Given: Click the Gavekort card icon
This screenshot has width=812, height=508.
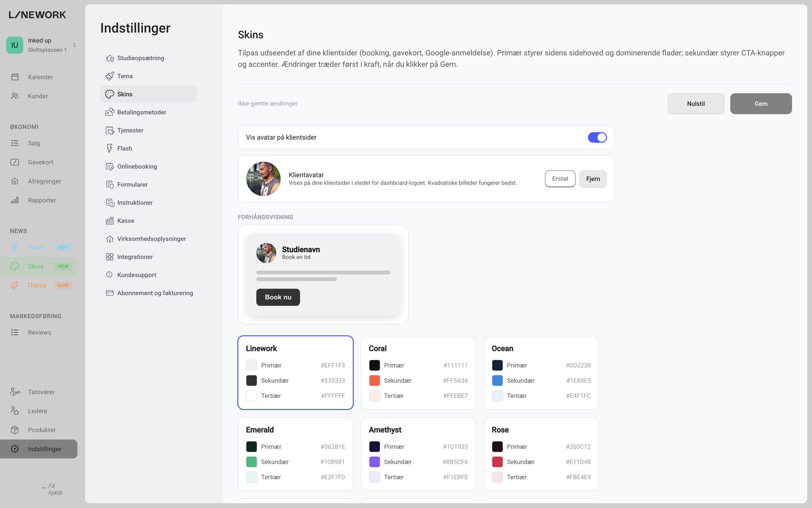Looking at the screenshot, I should tap(15, 163).
